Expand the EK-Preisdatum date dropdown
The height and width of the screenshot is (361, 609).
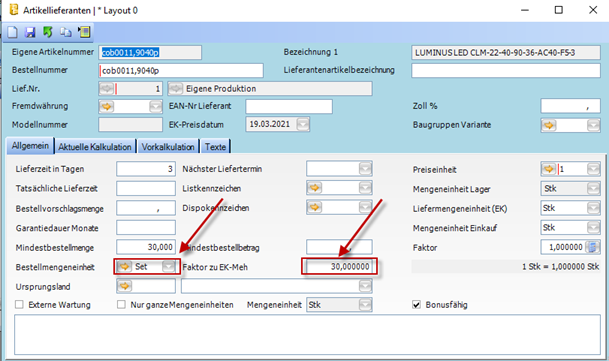coord(303,124)
